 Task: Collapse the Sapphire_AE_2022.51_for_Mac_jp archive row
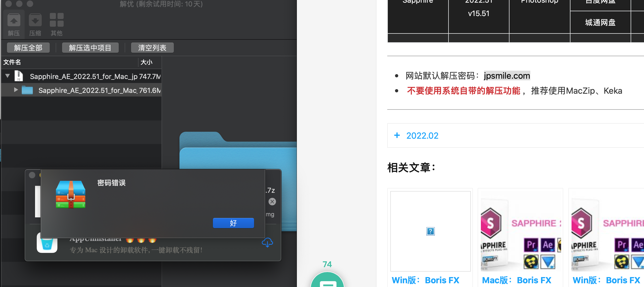[x=8, y=76]
